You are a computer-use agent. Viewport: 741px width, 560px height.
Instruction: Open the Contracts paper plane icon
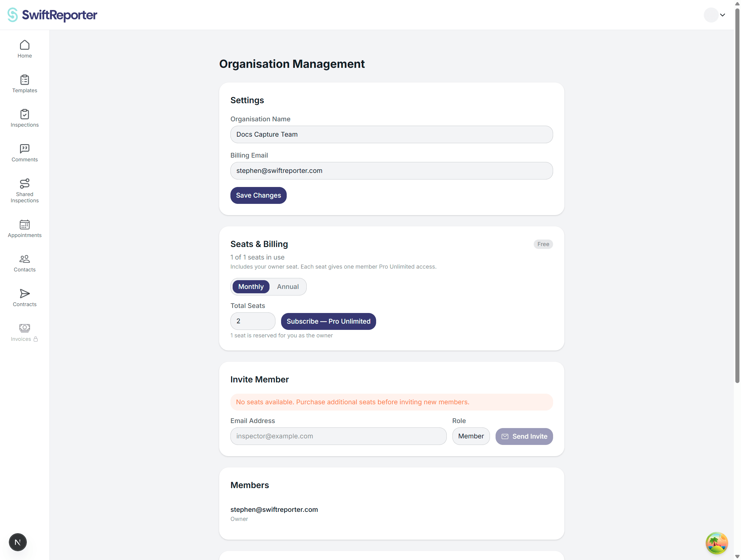click(24, 294)
